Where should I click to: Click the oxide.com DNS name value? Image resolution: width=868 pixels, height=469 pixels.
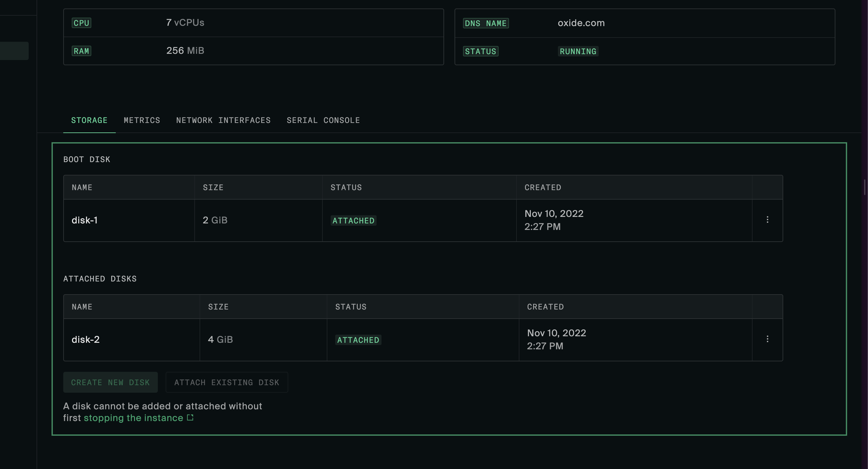pyautogui.click(x=581, y=23)
